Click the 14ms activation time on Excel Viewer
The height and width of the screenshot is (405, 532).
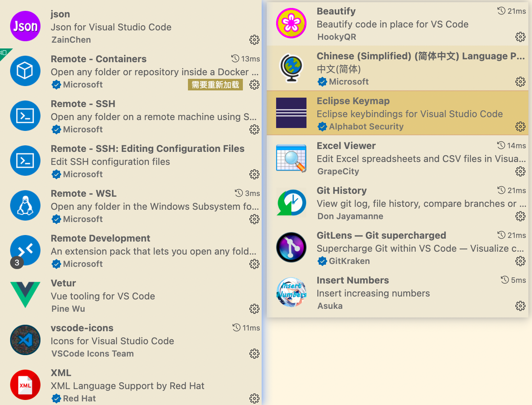[512, 145]
